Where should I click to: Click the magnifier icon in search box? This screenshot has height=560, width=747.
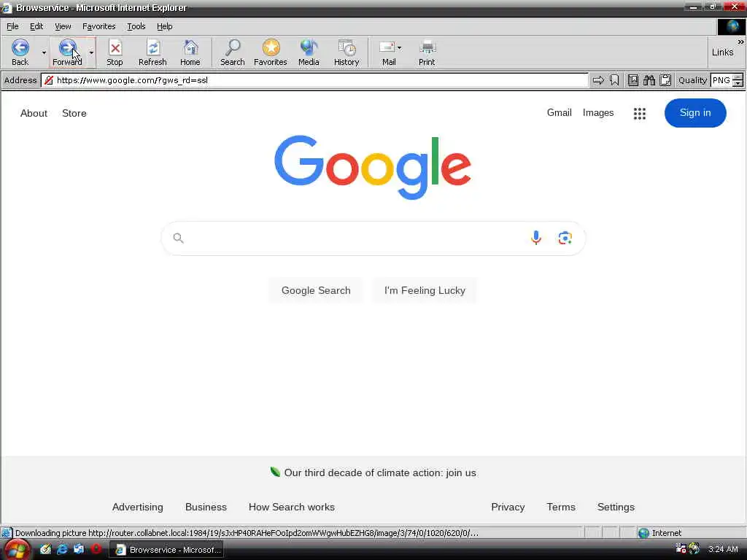(x=178, y=238)
